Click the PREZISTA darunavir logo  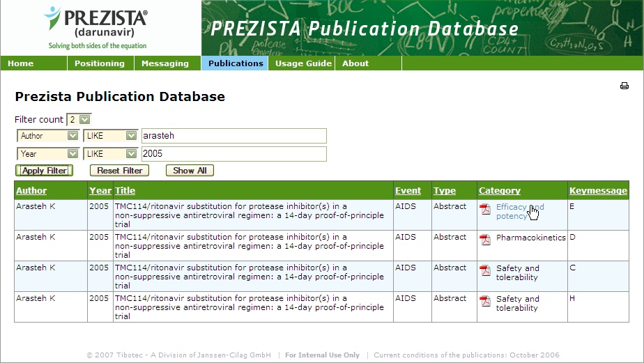tap(96, 27)
